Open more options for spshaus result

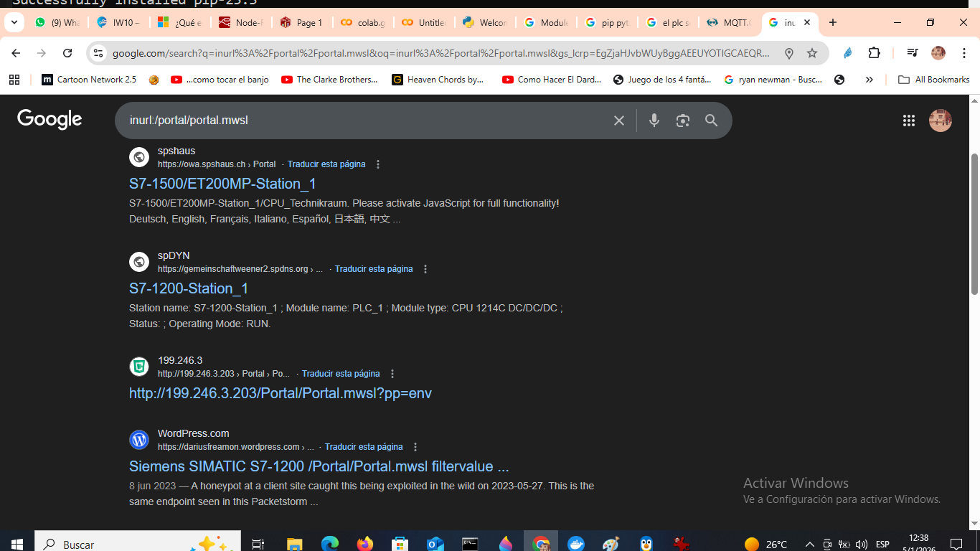378,164
